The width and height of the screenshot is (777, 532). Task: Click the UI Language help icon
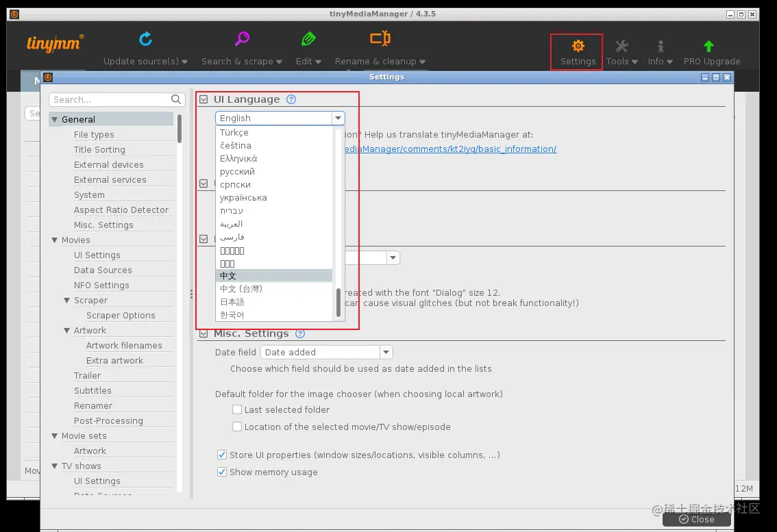coord(291,99)
